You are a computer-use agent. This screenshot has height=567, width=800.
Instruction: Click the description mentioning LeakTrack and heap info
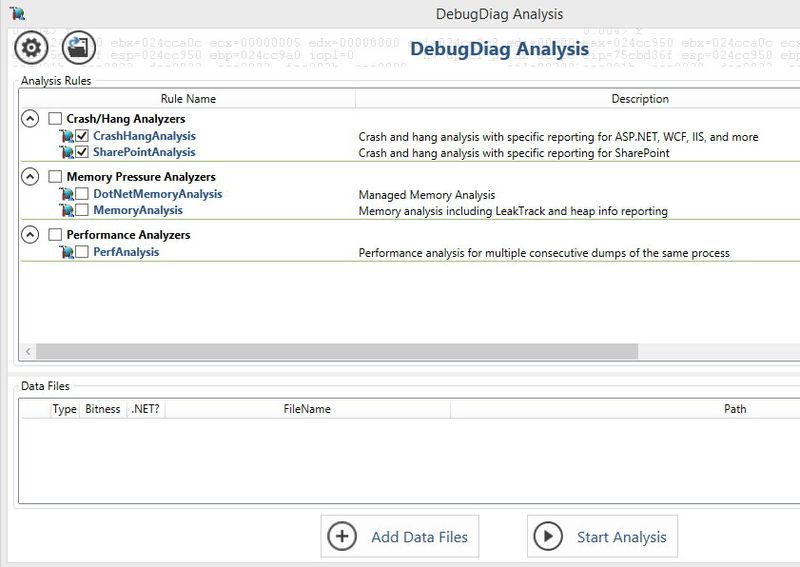tap(513, 211)
